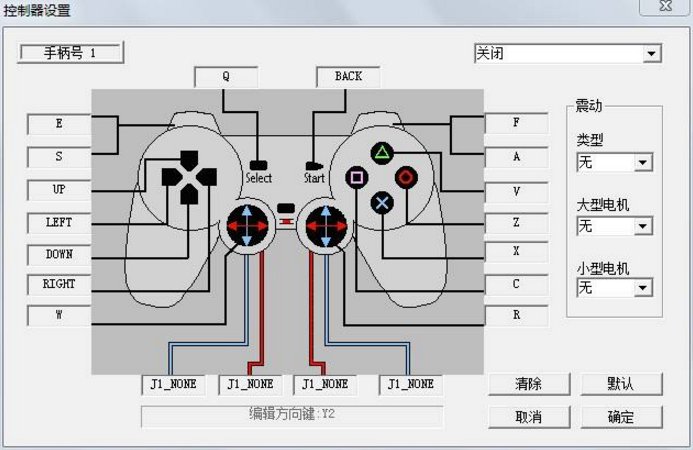Click the J1_NONE field on the blue line from the left stick
Image resolution: width=693 pixels, height=450 pixels.
[x=174, y=385]
